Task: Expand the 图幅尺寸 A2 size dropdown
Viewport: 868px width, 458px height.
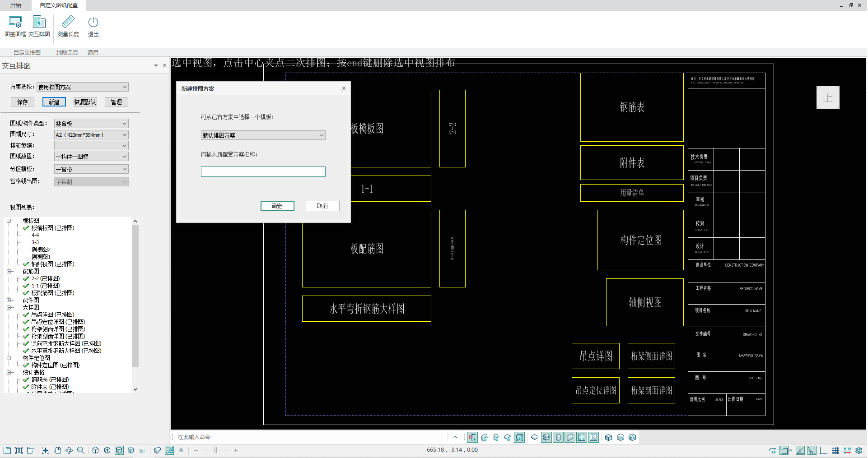Action: (x=91, y=135)
